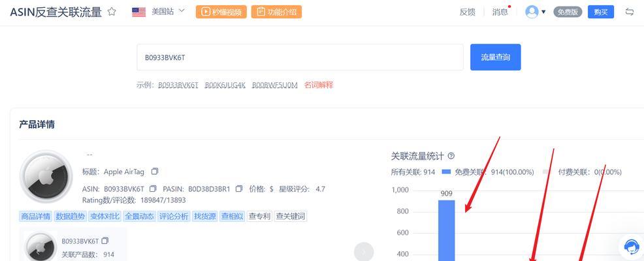Click the 909 bar in the chart
Screen dimensions: 644x261
click(x=447, y=230)
